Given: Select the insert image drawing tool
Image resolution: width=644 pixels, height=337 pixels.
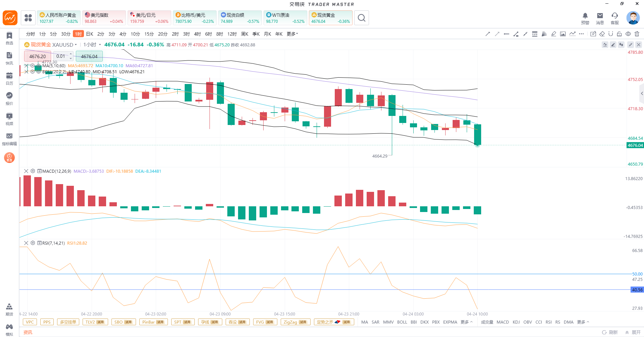Looking at the screenshot, I should (x=563, y=34).
